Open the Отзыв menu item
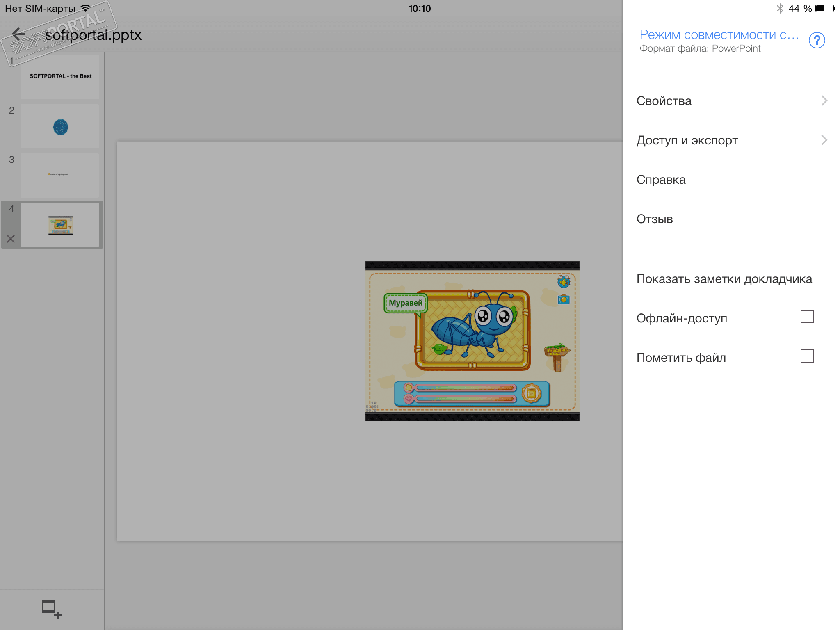 655,219
